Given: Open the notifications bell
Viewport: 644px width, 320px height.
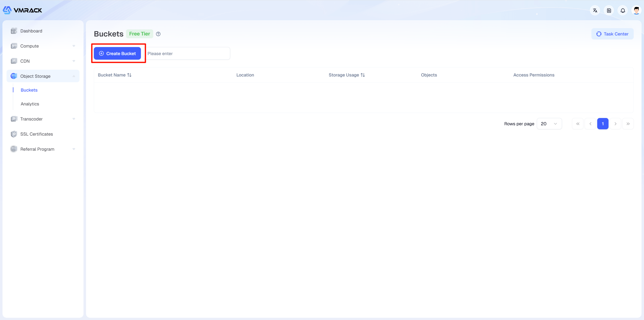Looking at the screenshot, I should coord(623,11).
